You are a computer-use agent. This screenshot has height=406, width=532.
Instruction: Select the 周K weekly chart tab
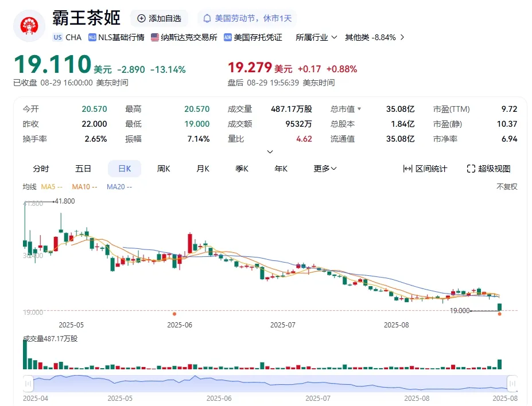pyautogui.click(x=164, y=169)
